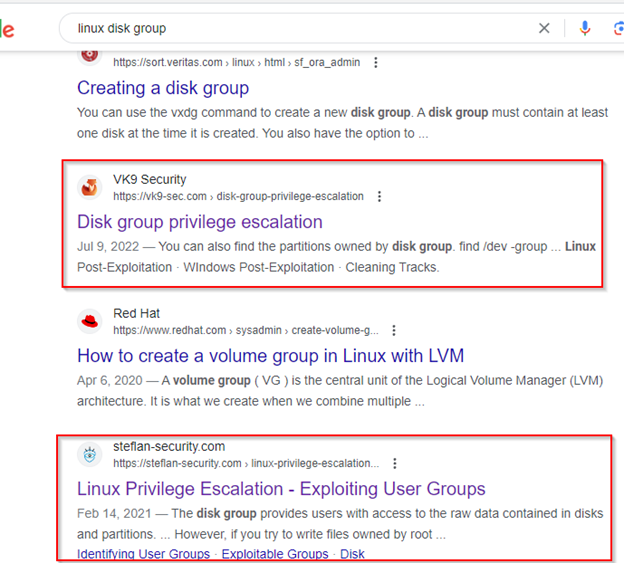Click the 'VK9 Security' site name
Screen dimensions: 624x563
(150, 179)
